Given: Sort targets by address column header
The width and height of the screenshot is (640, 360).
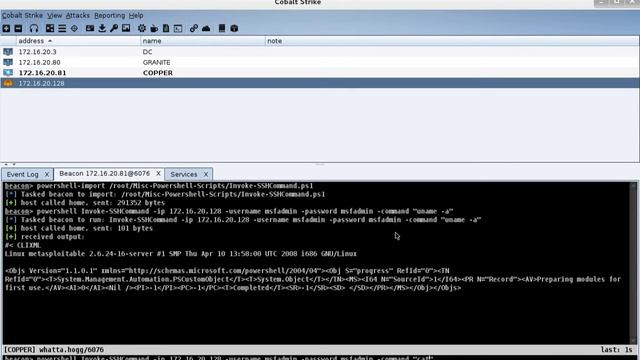Looking at the screenshot, I should pos(78,41).
